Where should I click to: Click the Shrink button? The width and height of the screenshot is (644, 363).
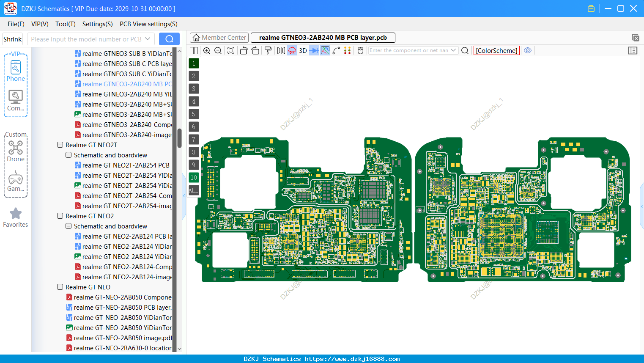click(x=12, y=39)
